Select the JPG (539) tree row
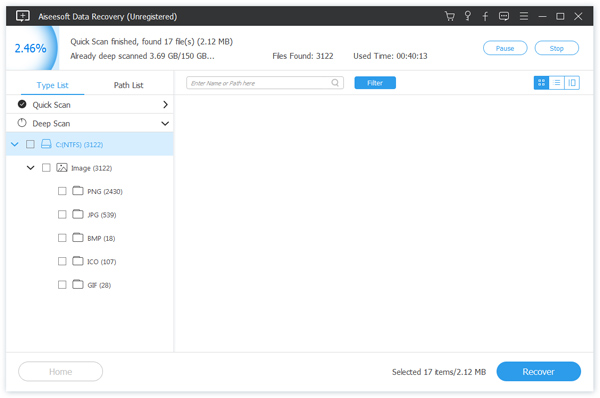Screen dimensions: 600x398 point(90,214)
